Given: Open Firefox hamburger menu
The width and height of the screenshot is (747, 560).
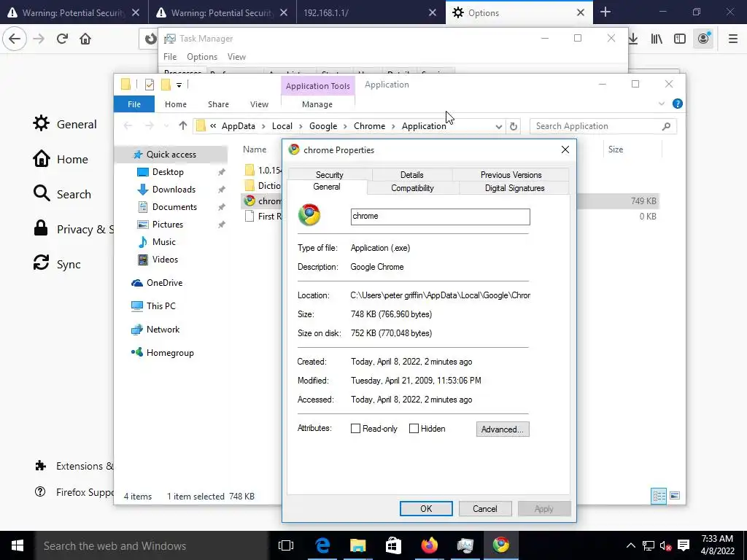Looking at the screenshot, I should (x=733, y=39).
